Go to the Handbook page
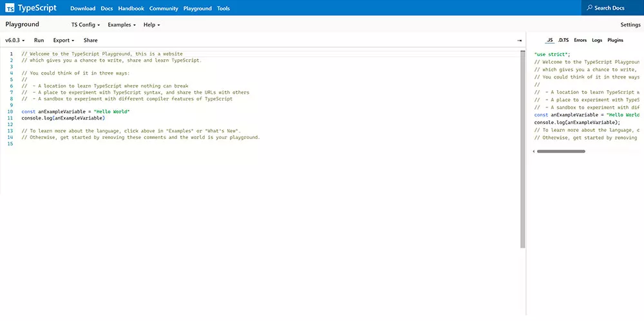The width and height of the screenshot is (644, 321). (x=131, y=8)
